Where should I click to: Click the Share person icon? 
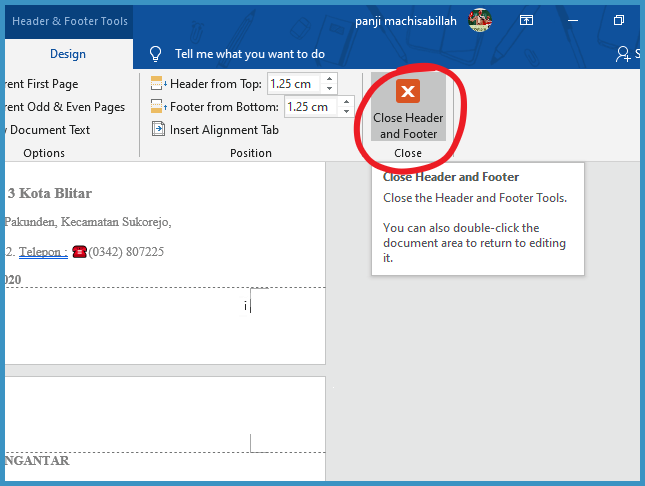point(623,54)
